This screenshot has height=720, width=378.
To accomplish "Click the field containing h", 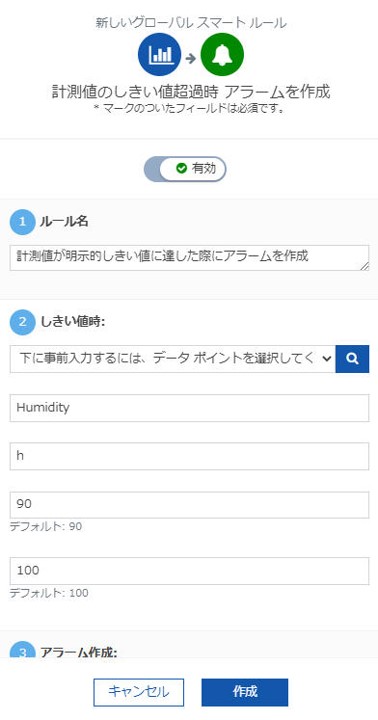I will click(x=189, y=456).
